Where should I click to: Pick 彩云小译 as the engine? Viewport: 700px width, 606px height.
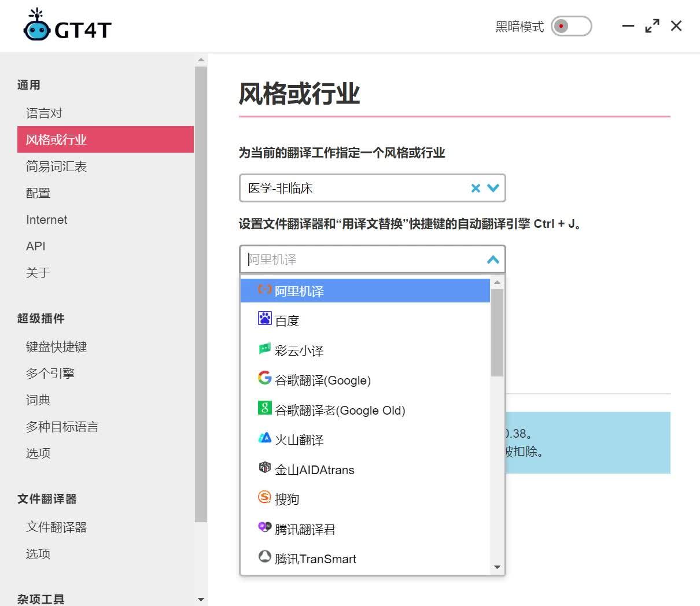tap(301, 350)
